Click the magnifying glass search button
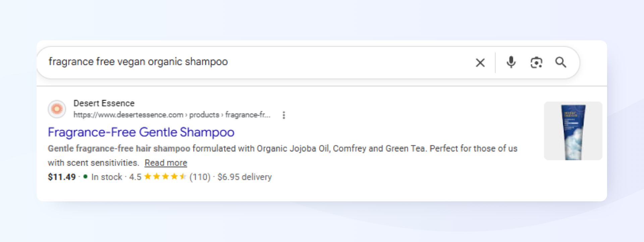This screenshot has height=242, width=644. [x=560, y=62]
